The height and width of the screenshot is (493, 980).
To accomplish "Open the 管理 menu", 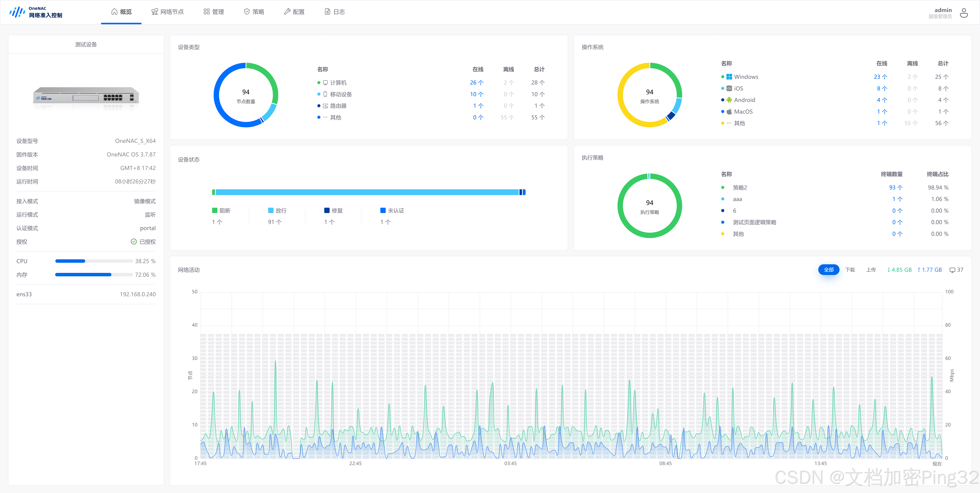I will coord(213,12).
